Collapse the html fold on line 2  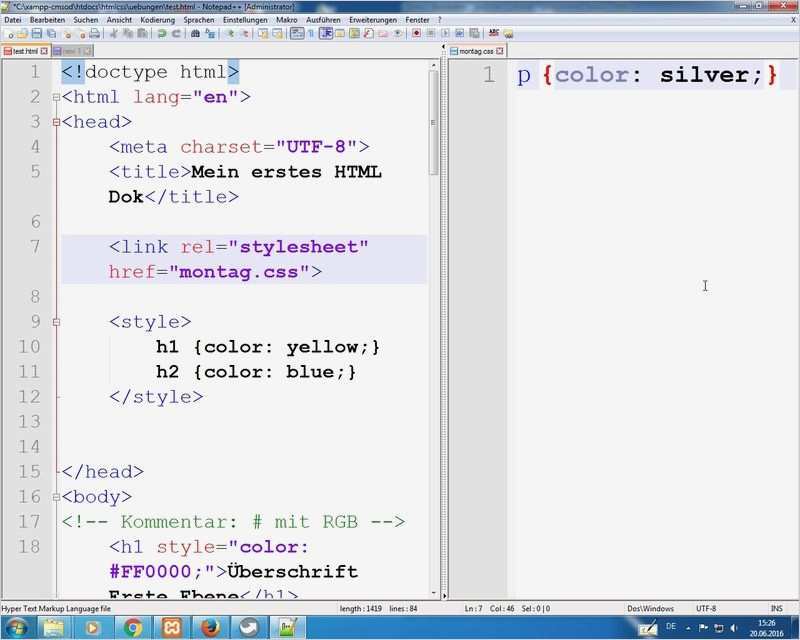tap(56, 97)
